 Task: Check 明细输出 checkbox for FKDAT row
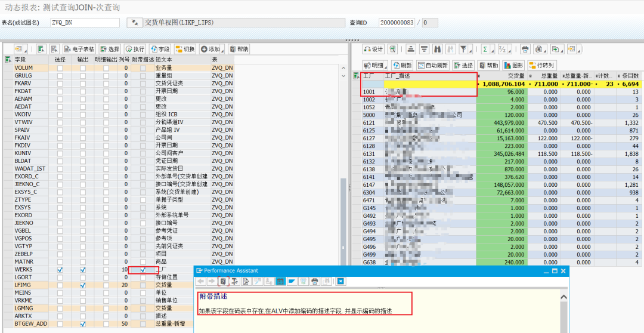click(x=106, y=91)
